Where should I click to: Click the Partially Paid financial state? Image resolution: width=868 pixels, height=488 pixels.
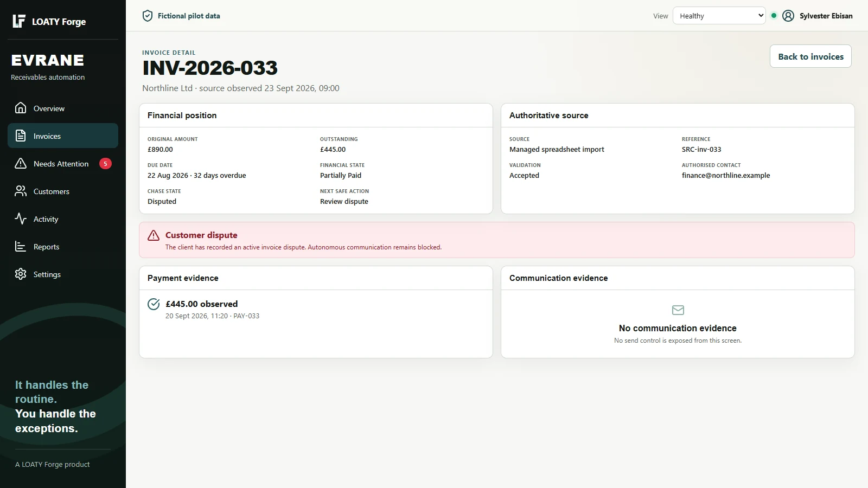click(x=341, y=176)
